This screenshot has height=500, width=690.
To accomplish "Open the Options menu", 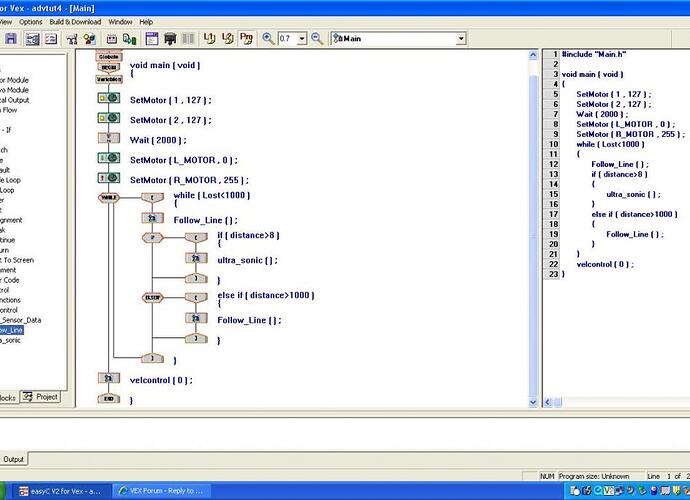I will [31, 22].
